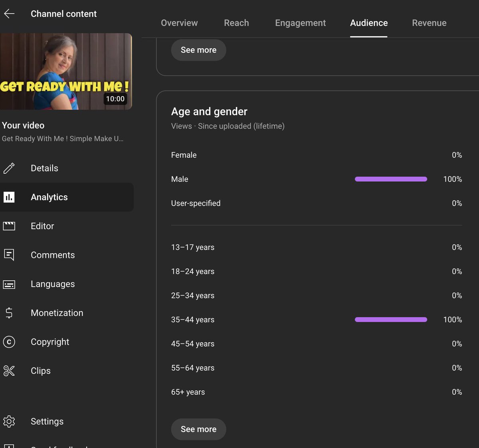The image size is (479, 448).
Task: Open the Get Ready With Me thumbnail
Action: pos(67,72)
